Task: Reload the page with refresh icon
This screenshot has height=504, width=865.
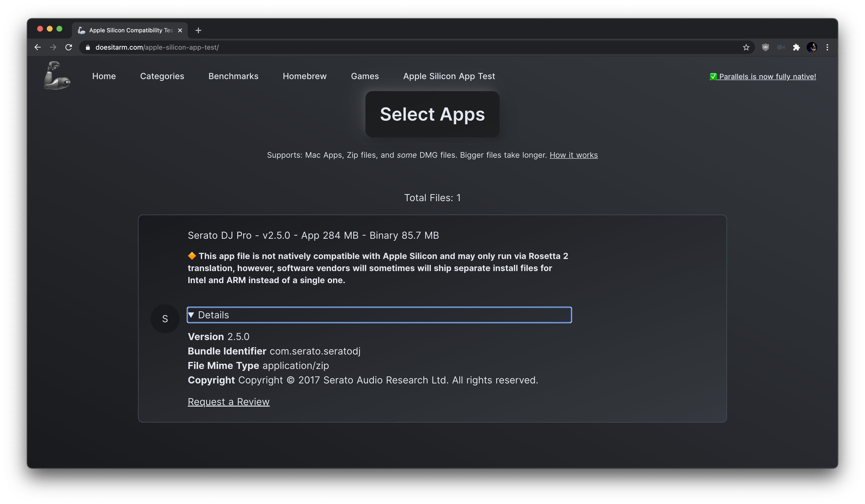Action: pyautogui.click(x=69, y=47)
